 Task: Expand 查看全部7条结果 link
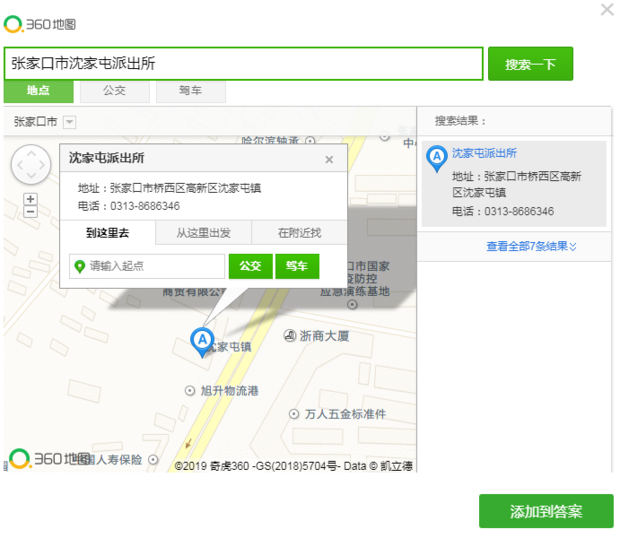(531, 247)
